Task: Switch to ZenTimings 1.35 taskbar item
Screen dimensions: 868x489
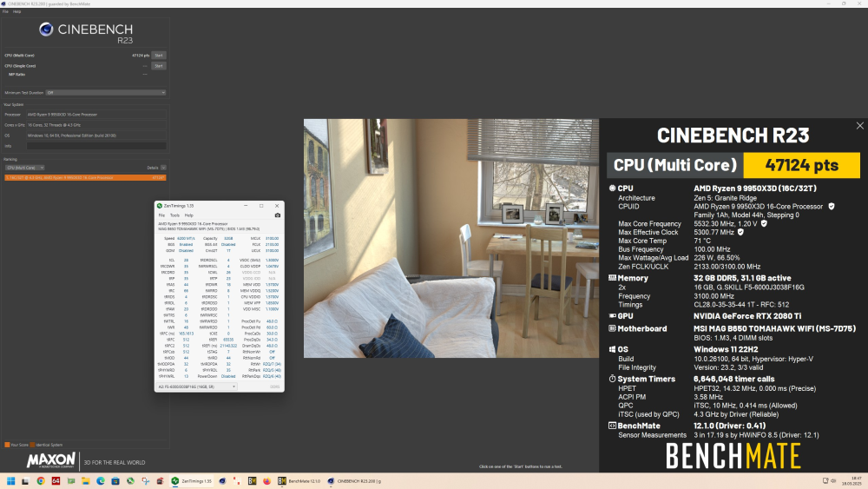Action: (x=192, y=480)
